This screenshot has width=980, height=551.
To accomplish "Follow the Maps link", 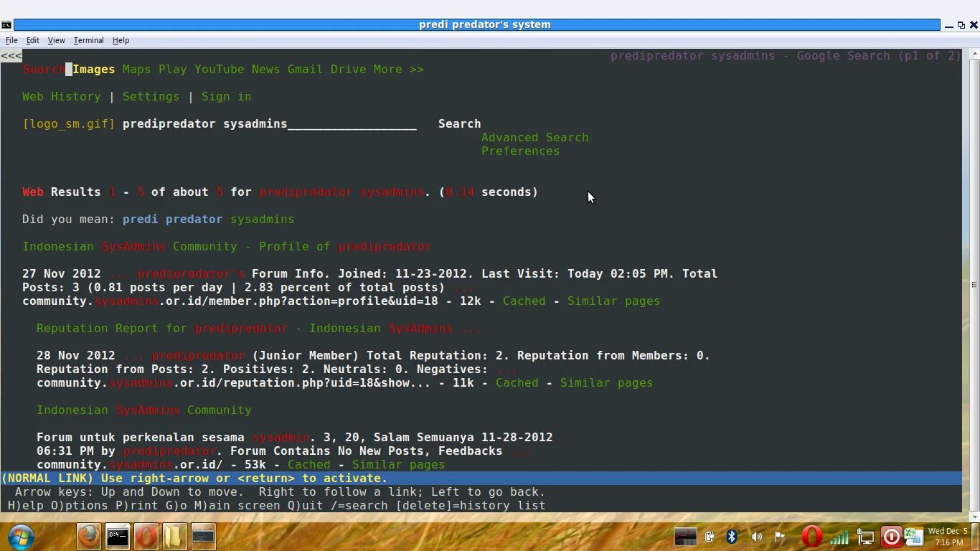I will pos(136,70).
